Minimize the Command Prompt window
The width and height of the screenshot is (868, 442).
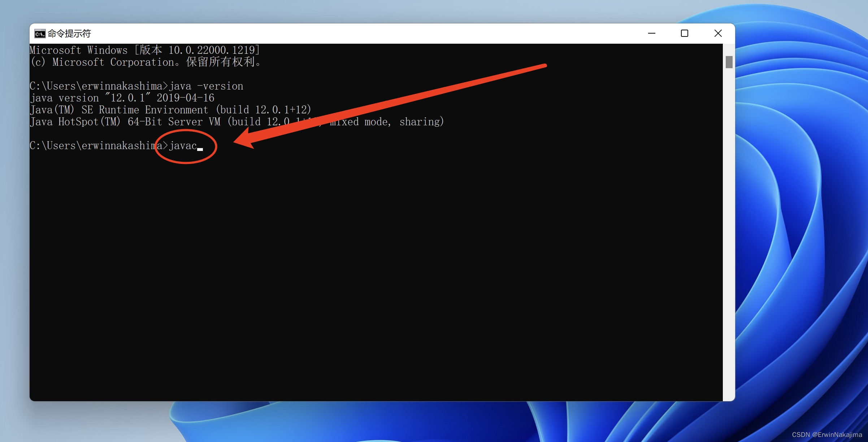[x=651, y=33]
